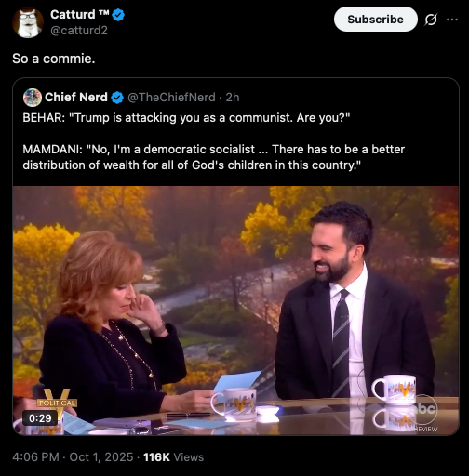Click the 0:29 video duration badge
The image size is (469, 476).
coord(40,418)
